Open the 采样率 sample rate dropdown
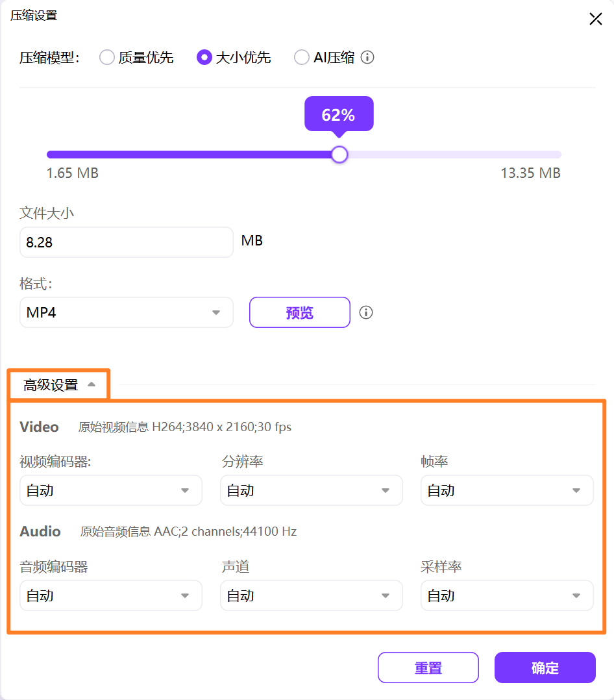This screenshot has height=700, width=614. pyautogui.click(x=506, y=595)
